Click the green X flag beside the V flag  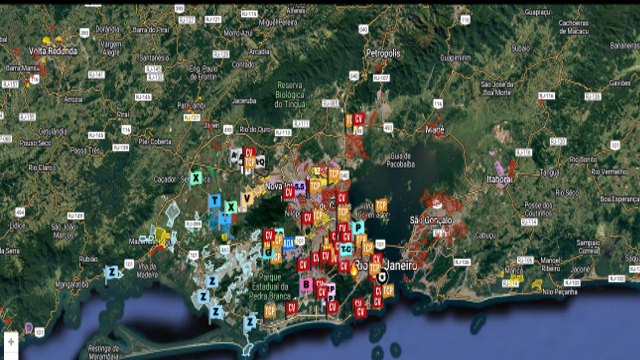[231, 207]
